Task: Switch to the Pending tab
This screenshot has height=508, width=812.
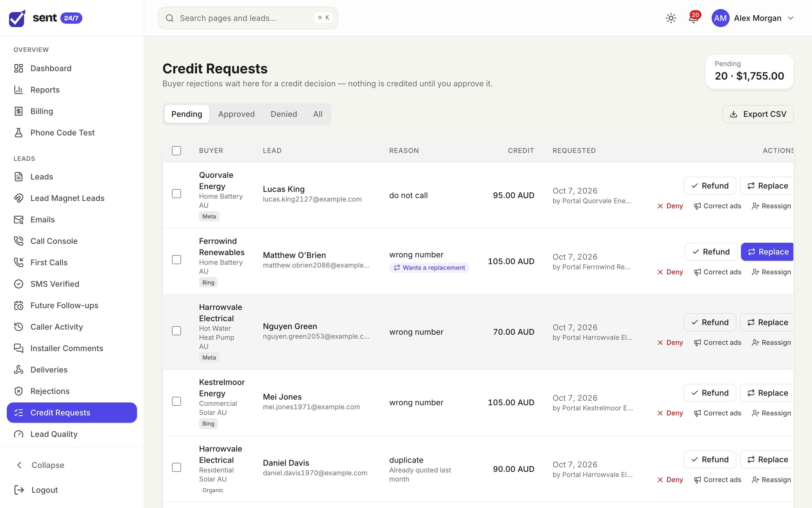Action: click(187, 114)
